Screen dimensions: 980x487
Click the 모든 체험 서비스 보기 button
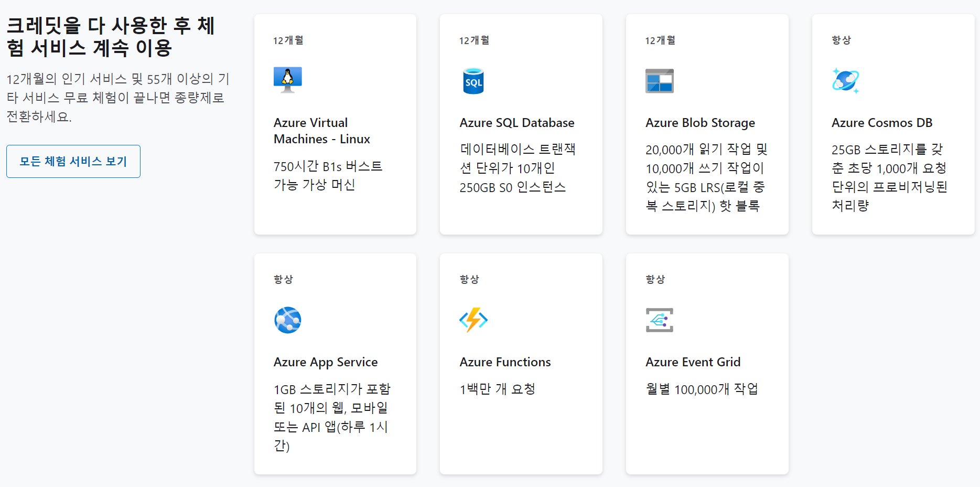[x=73, y=161]
